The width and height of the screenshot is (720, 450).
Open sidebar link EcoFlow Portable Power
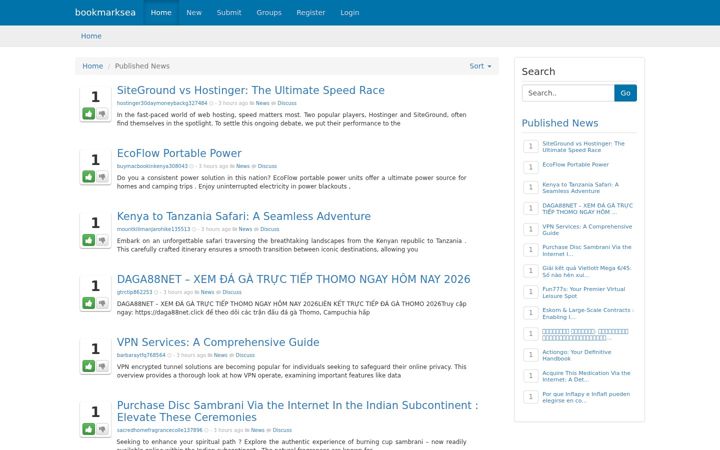pos(575,164)
